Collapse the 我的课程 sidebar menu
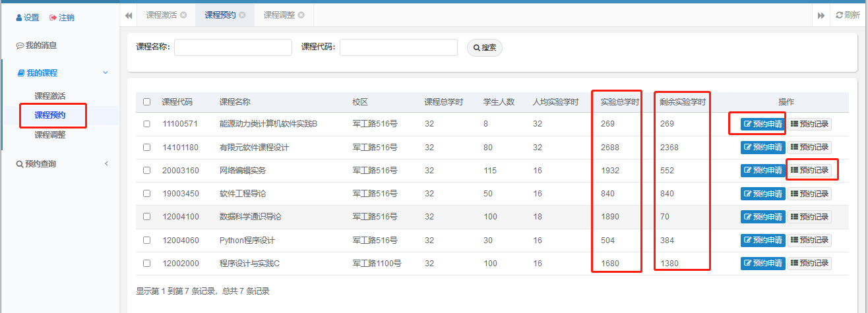868x313 pixels. [106, 72]
